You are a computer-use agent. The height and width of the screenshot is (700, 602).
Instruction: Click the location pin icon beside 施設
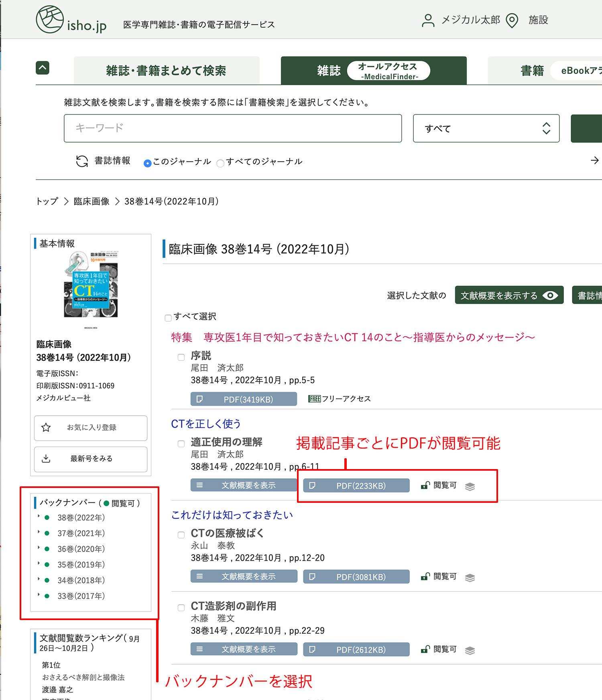(x=512, y=20)
